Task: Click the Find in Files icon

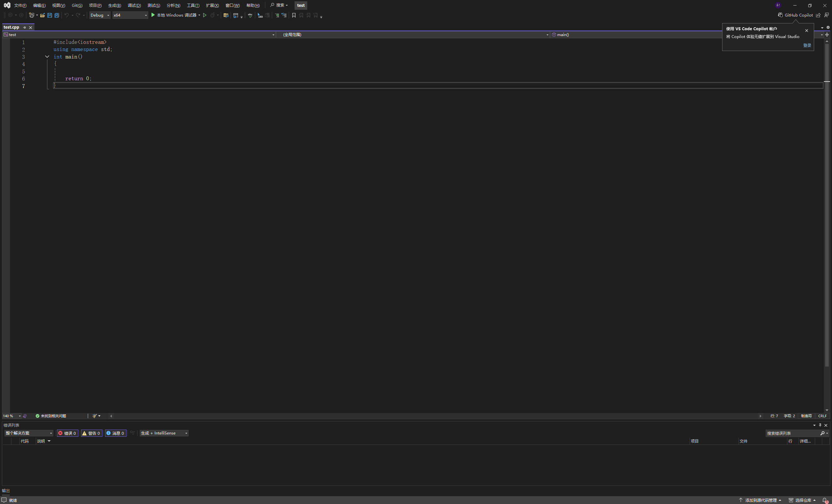Action: (226, 15)
